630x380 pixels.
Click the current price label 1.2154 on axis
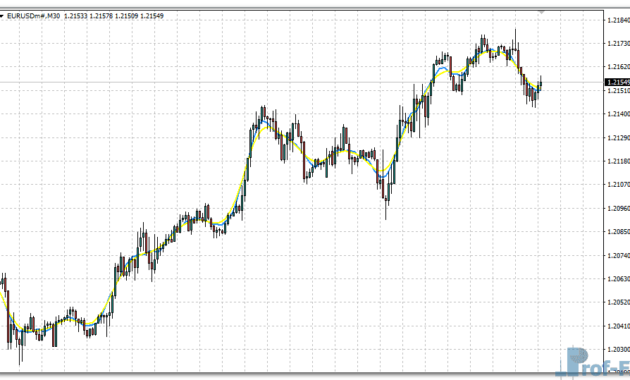618,82
